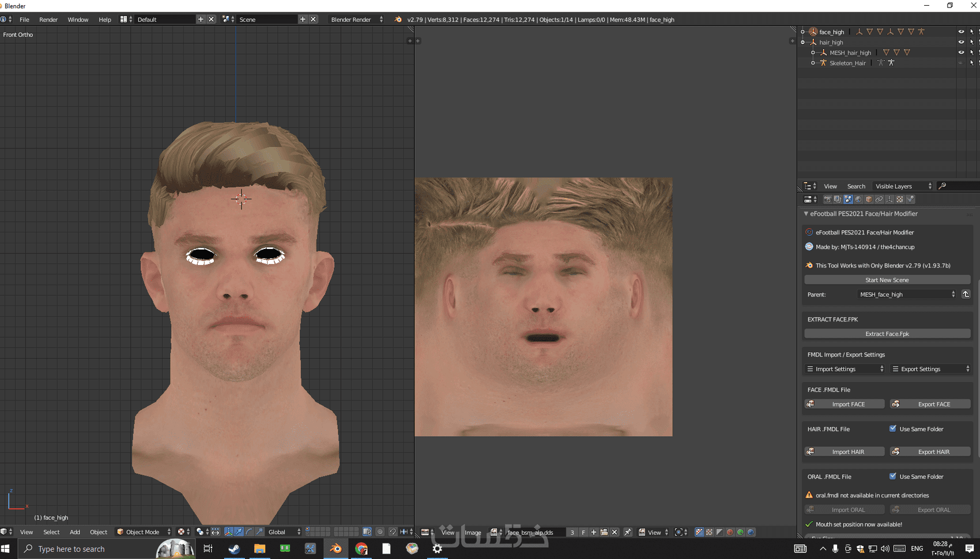Toggle Use Same Folder checkbox for HAIR
The width and height of the screenshot is (980, 559).
click(x=893, y=429)
